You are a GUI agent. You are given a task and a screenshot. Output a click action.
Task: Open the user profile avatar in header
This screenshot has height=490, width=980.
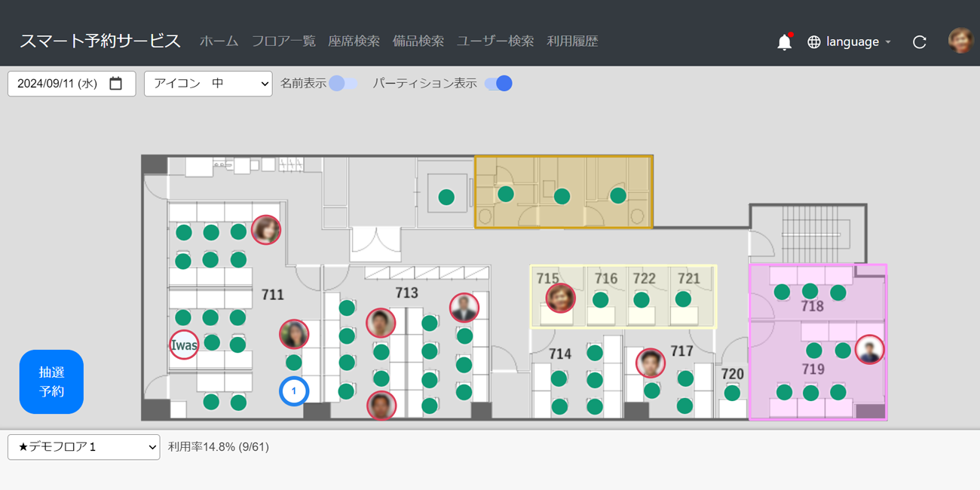[960, 41]
